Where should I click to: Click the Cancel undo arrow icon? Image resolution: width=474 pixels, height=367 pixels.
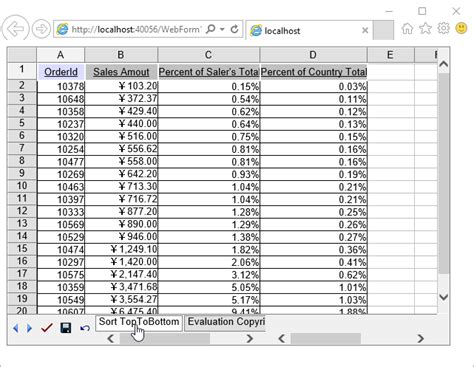(x=85, y=329)
